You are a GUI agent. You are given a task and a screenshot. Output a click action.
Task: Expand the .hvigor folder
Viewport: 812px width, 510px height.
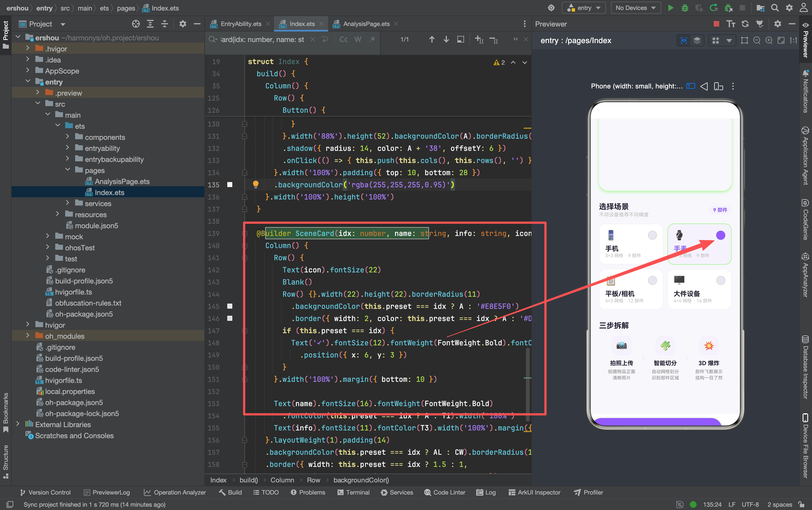(x=28, y=49)
